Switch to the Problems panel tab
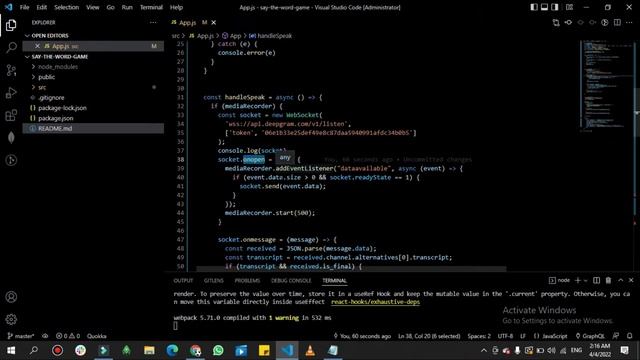640x360 pixels. [247, 280]
